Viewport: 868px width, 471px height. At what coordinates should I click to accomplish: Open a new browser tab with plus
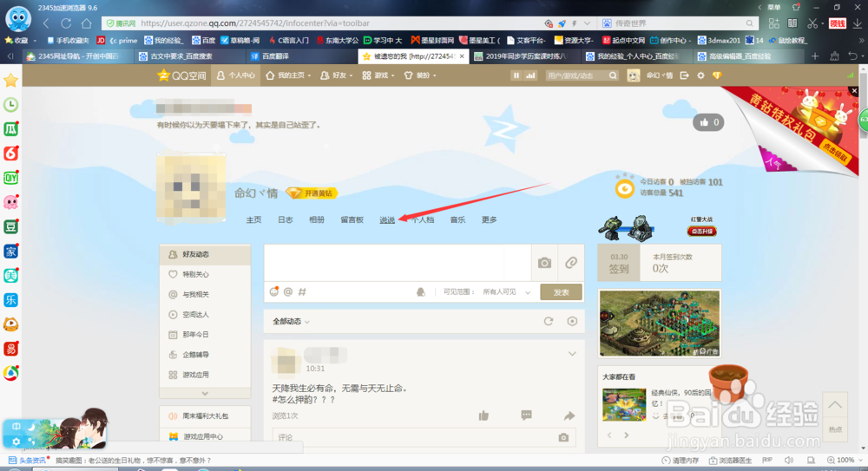tap(815, 56)
